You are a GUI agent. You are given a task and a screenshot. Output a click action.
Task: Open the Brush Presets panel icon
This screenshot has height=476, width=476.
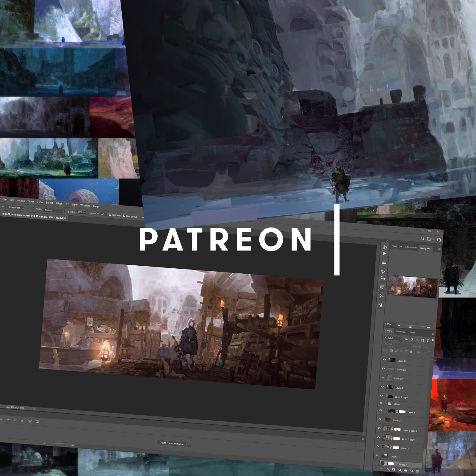click(384, 272)
